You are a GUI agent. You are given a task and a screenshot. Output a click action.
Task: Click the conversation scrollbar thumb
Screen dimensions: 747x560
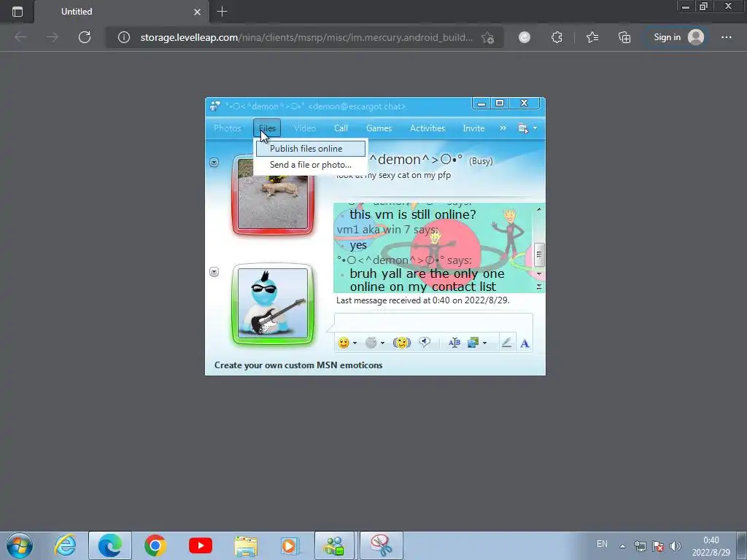[x=539, y=254]
